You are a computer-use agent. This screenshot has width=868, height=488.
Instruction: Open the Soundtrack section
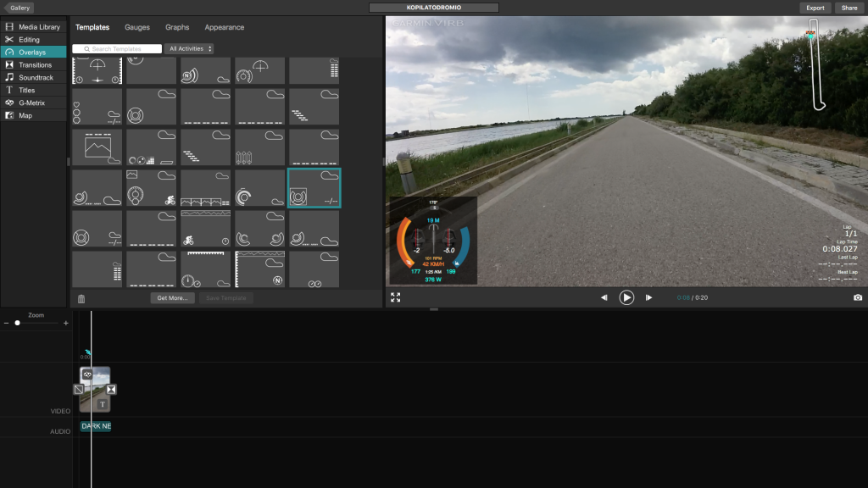[33, 77]
